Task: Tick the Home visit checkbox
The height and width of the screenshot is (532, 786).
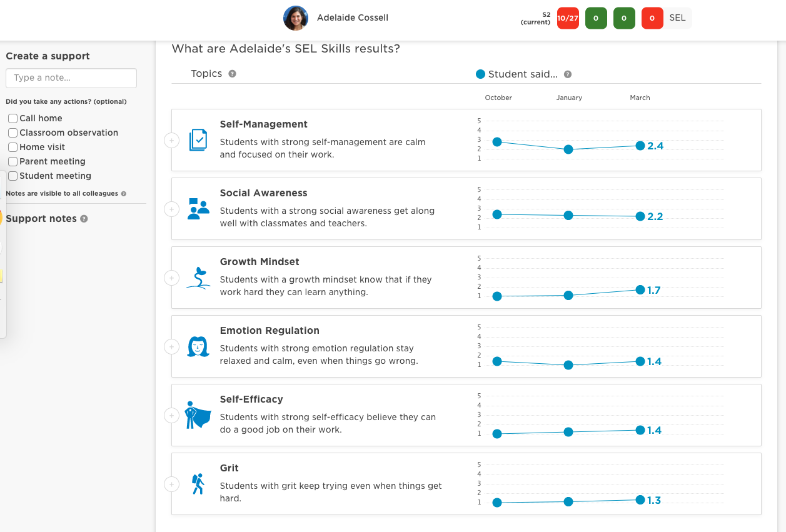Action: pyautogui.click(x=13, y=147)
